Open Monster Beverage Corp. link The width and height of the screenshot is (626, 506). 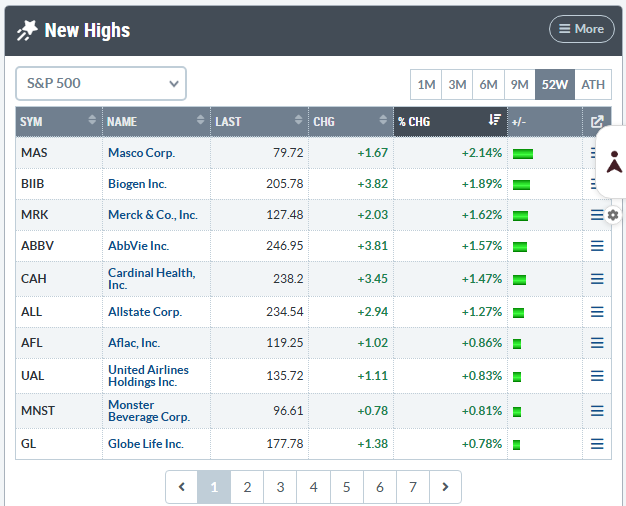click(149, 411)
